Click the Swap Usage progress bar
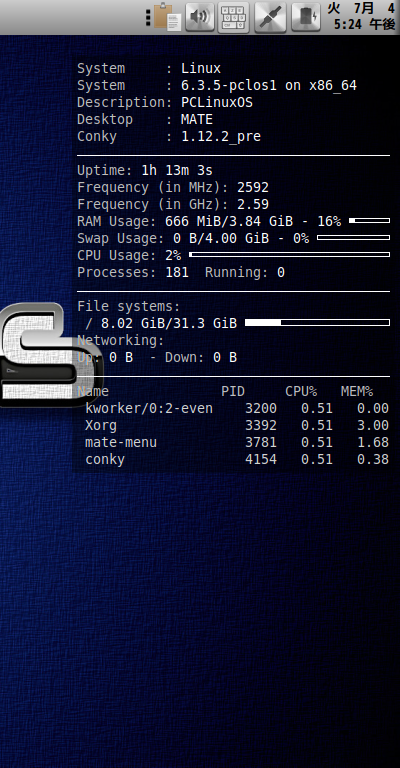400x768 pixels. tap(353, 238)
